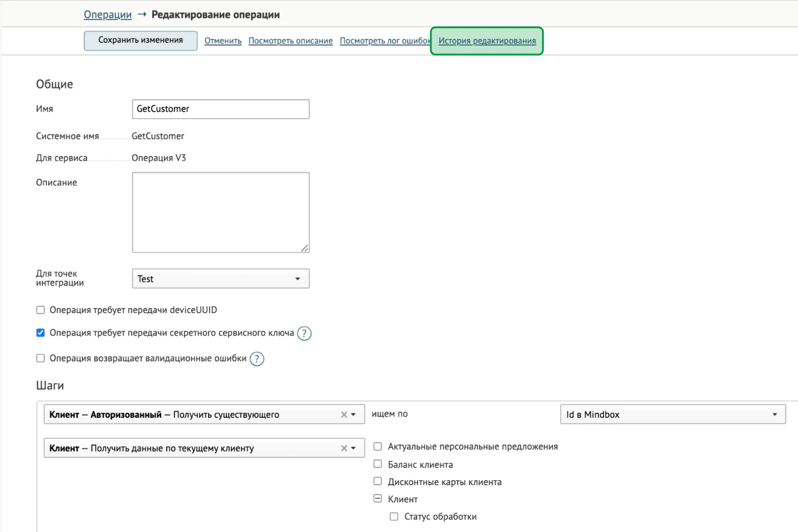The image size is (798, 532).
Task: Grab the description textarea resize handle
Action: (305, 248)
